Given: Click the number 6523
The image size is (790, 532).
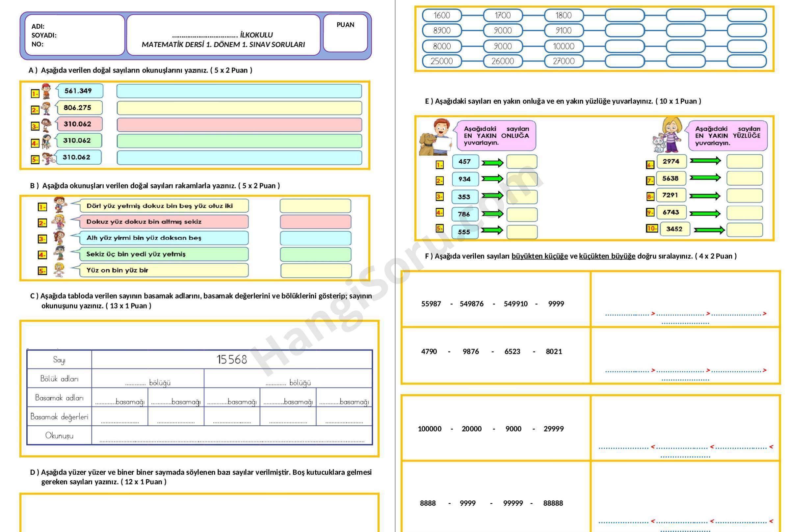Looking at the screenshot, I should pyautogui.click(x=512, y=352).
